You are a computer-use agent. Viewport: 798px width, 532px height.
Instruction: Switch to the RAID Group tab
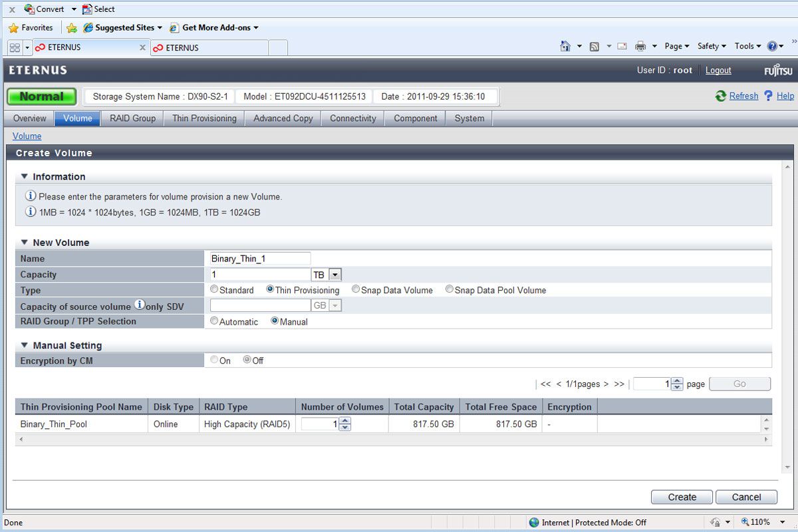[132, 118]
